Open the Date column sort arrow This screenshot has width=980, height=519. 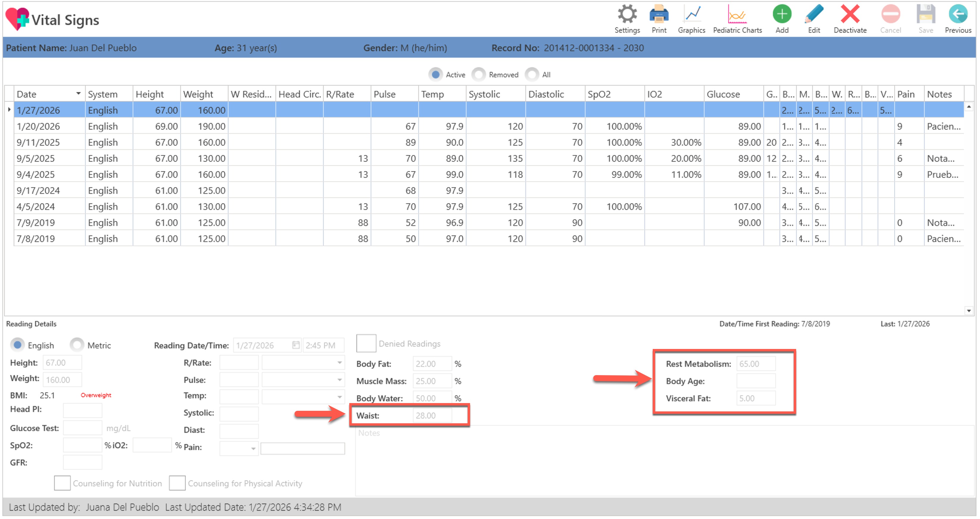click(x=78, y=94)
